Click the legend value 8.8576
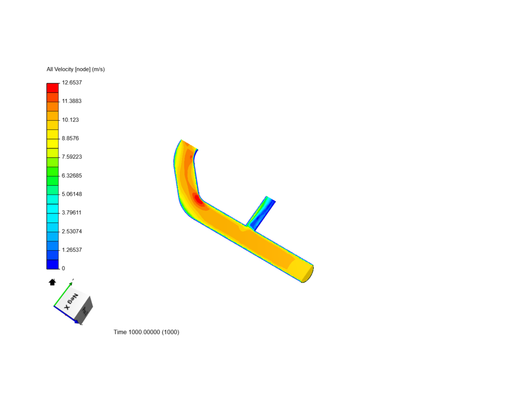 [x=70, y=138]
